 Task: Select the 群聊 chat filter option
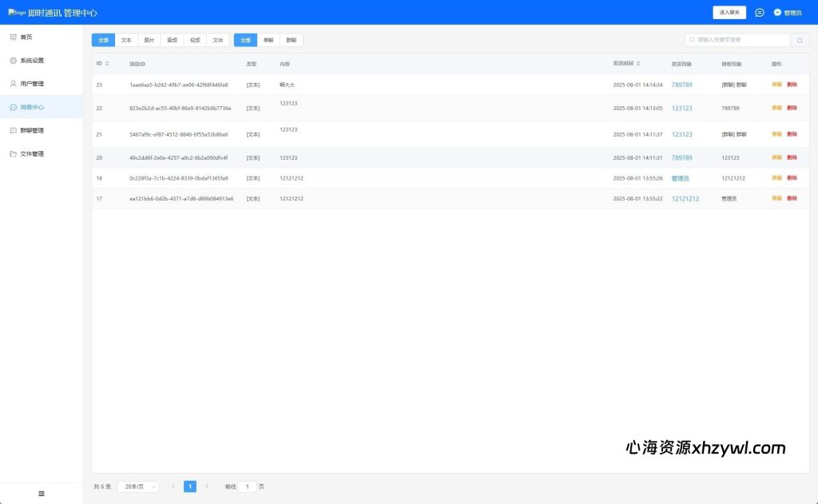click(x=291, y=40)
